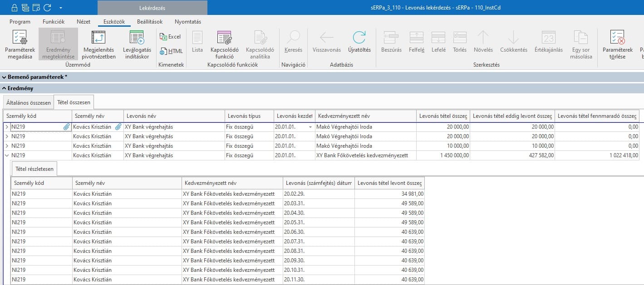
Task: Collapse the expanded fourth NI219 row
Action: click(7, 155)
